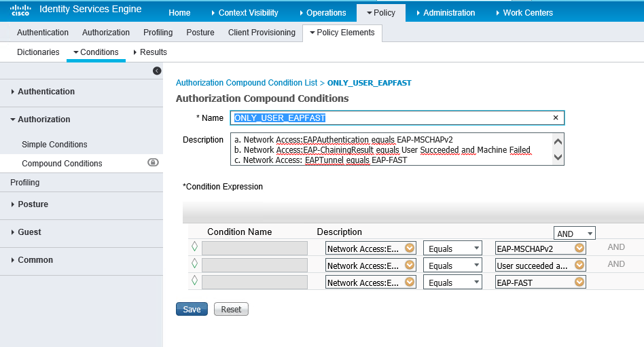Screen dimensions: 644x347
Task: Open the AND operator dropdown
Action: click(x=575, y=233)
